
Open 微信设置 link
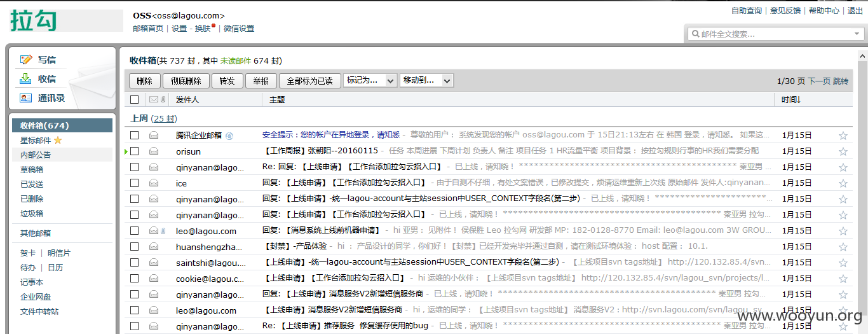click(x=239, y=28)
